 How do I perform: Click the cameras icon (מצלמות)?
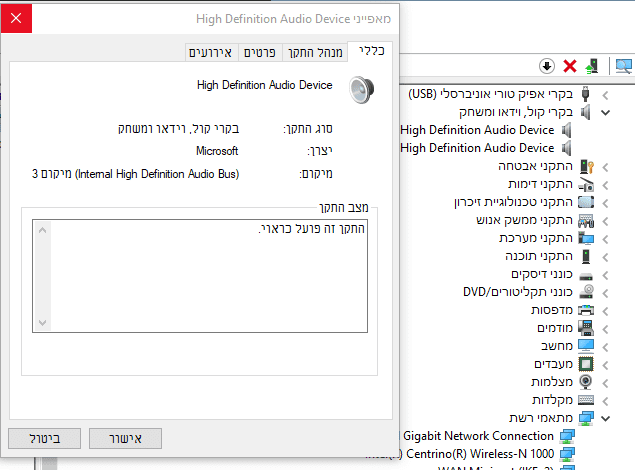[586, 381]
